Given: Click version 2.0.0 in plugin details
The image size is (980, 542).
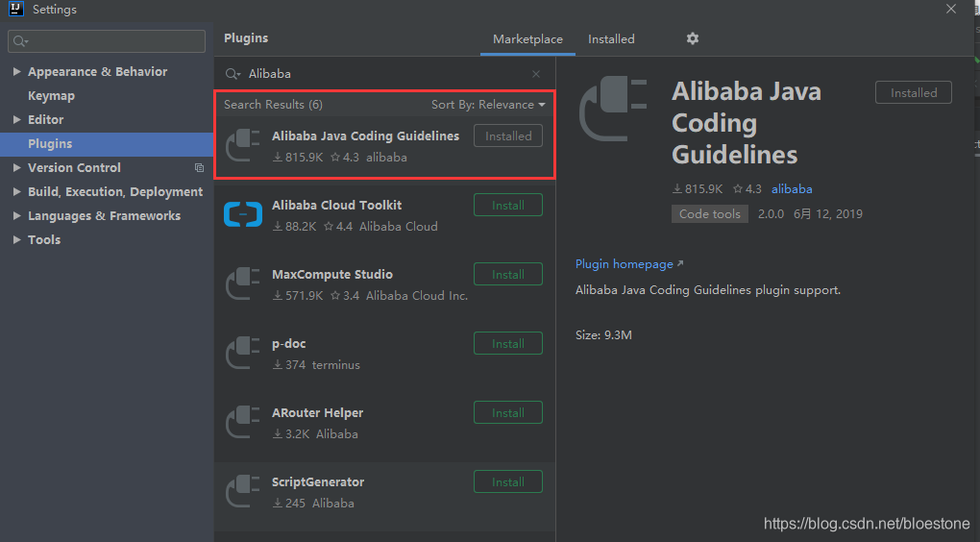Looking at the screenshot, I should [771, 213].
